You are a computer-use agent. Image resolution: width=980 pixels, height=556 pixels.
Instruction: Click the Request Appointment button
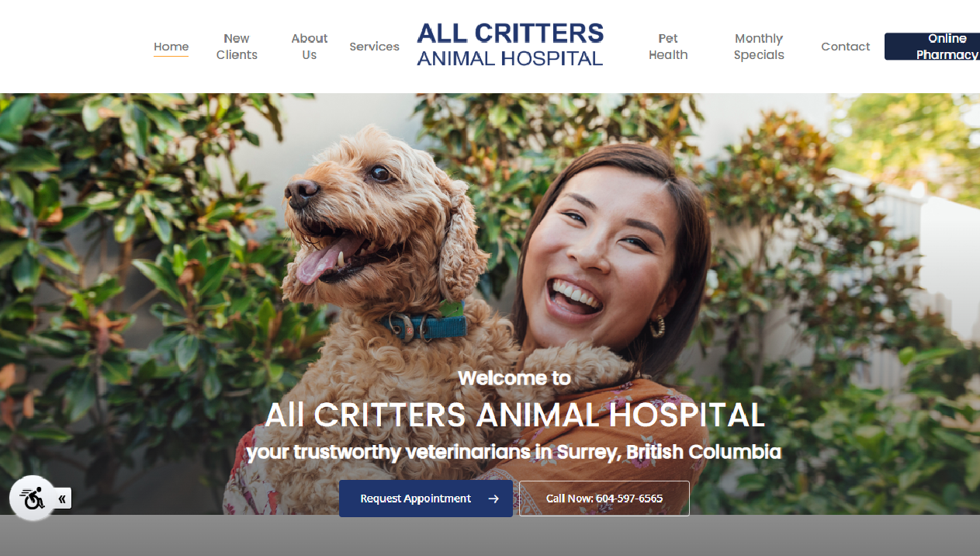pos(426,499)
